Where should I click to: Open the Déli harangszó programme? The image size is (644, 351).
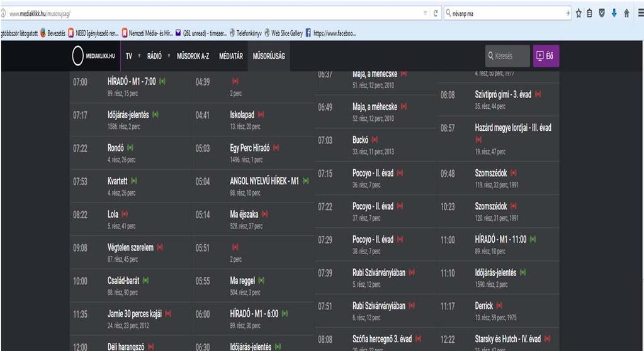click(126, 347)
